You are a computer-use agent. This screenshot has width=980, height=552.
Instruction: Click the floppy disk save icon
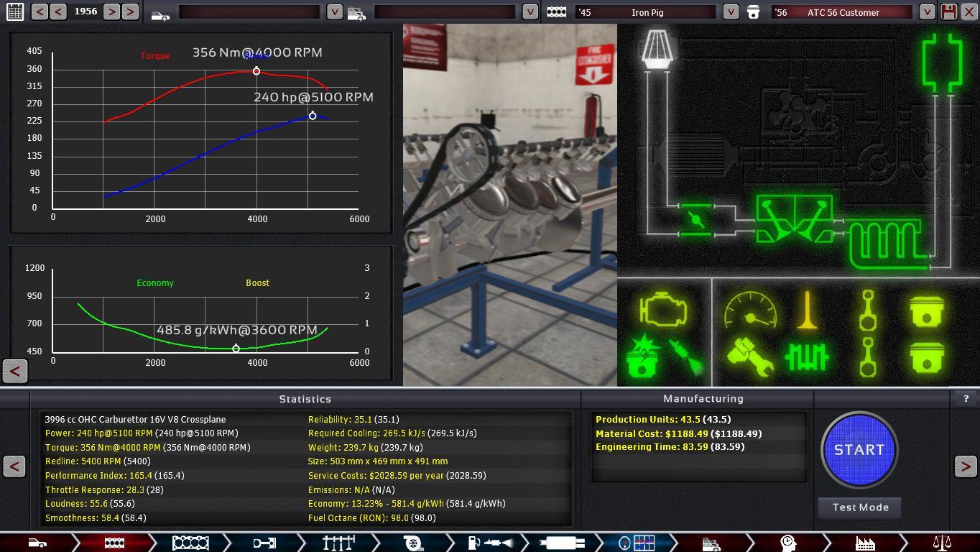point(949,11)
